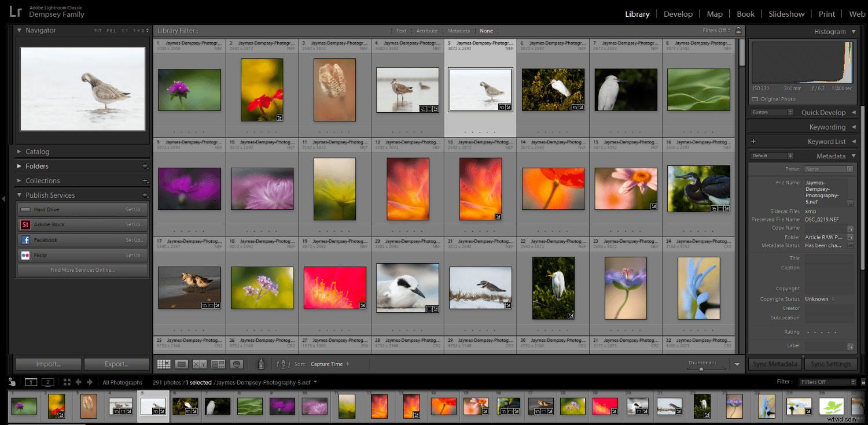Select the first flower thumbnail in the filmstrip
This screenshot has width=868, height=425.
24,406
